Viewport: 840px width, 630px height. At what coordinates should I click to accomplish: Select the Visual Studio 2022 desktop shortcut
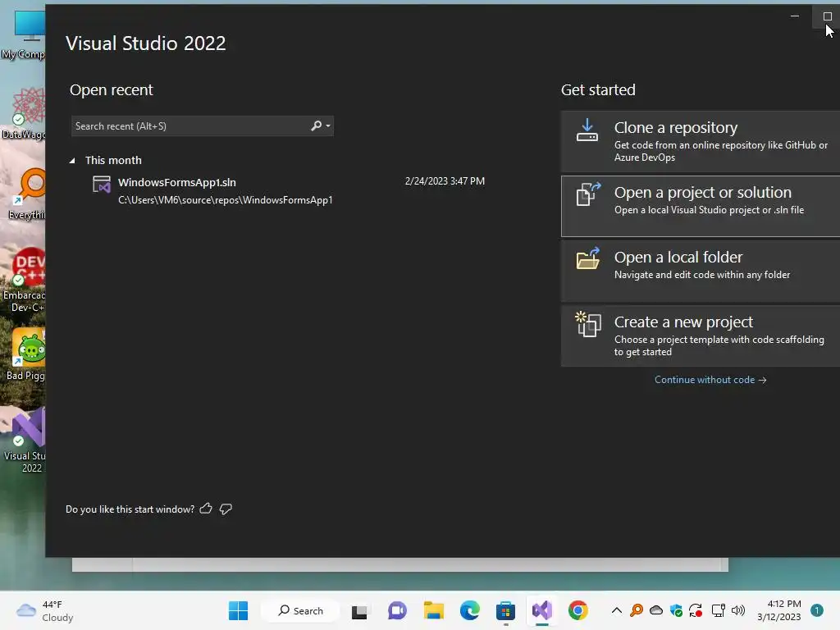coord(24,441)
